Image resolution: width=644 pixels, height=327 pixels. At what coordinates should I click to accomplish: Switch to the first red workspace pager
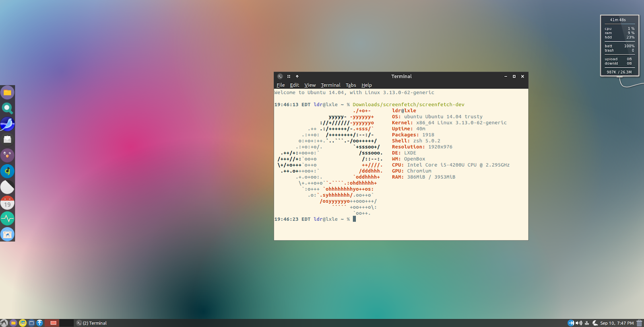point(53,323)
